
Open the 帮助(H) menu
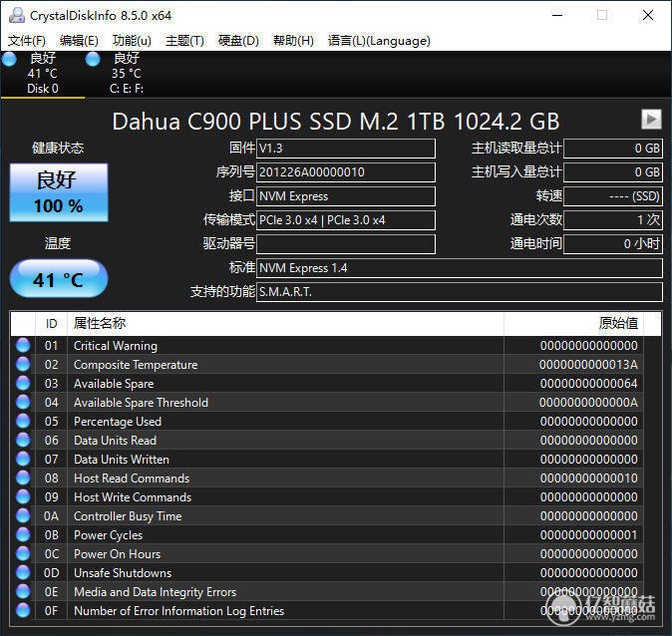(x=293, y=41)
